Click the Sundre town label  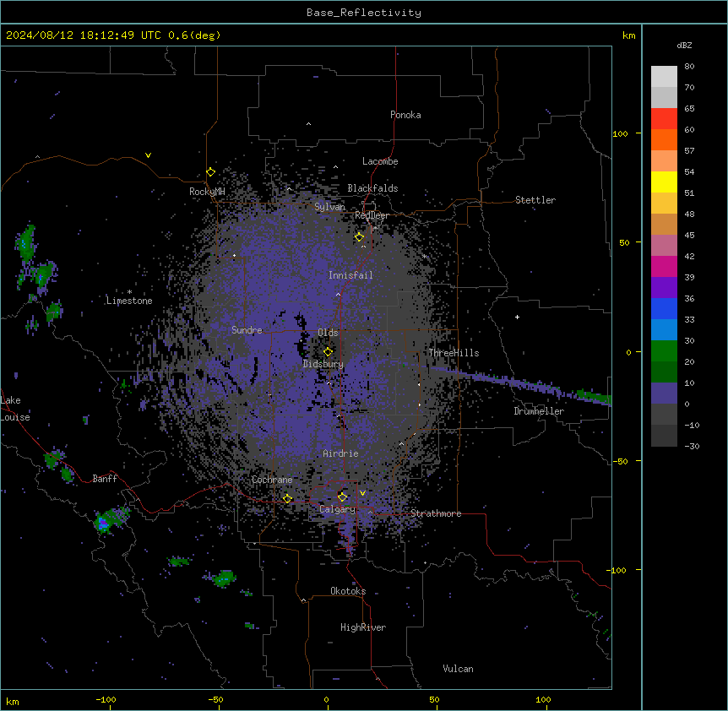[247, 330]
